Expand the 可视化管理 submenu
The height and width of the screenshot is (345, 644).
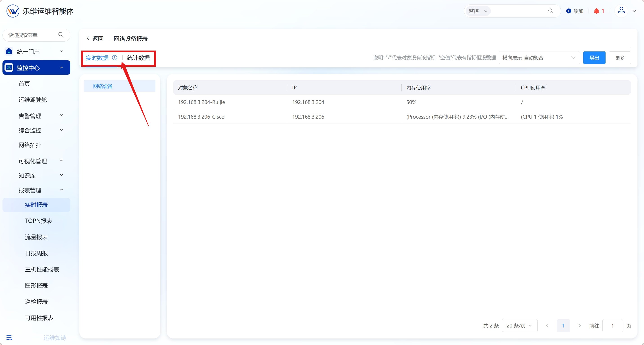tap(62, 161)
